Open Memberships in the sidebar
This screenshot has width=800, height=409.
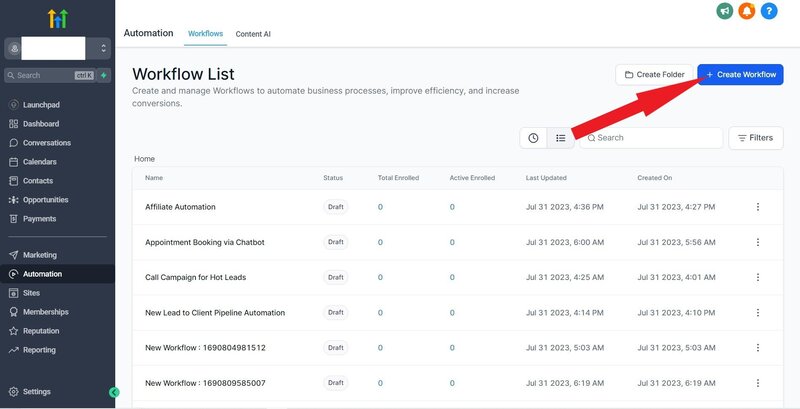click(x=45, y=312)
